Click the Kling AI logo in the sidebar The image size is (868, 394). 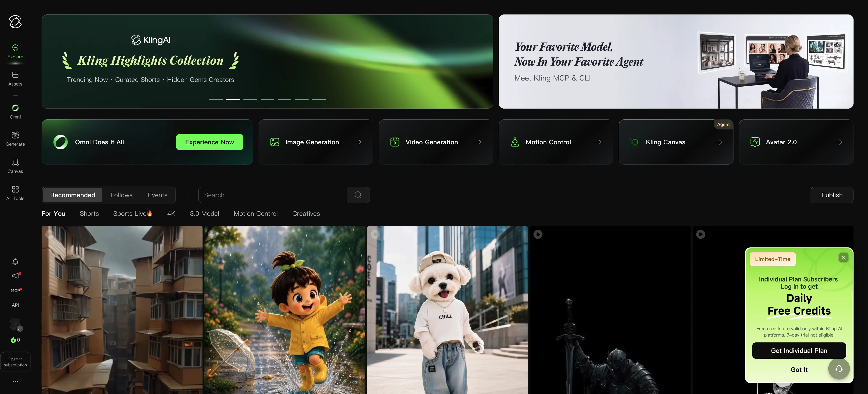click(15, 21)
